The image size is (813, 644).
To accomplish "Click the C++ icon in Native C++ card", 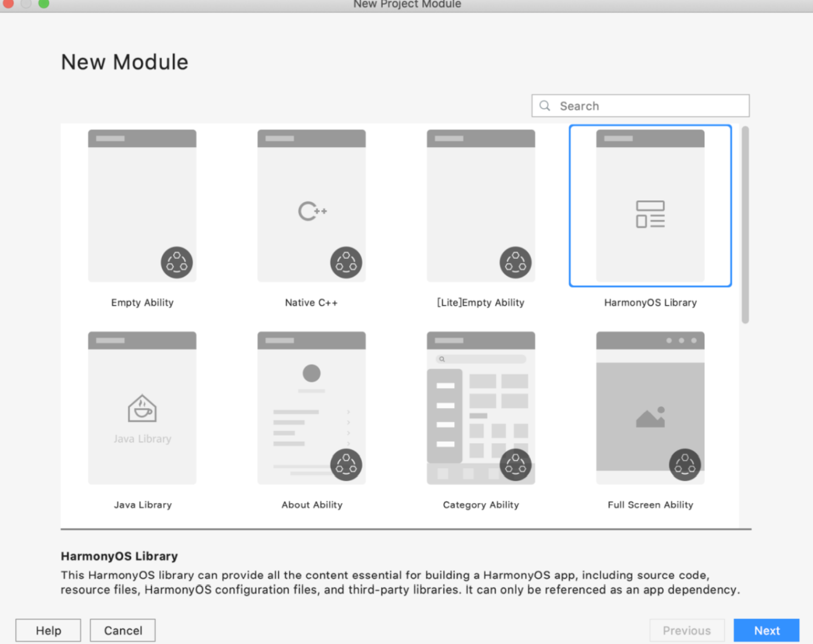I will (312, 211).
